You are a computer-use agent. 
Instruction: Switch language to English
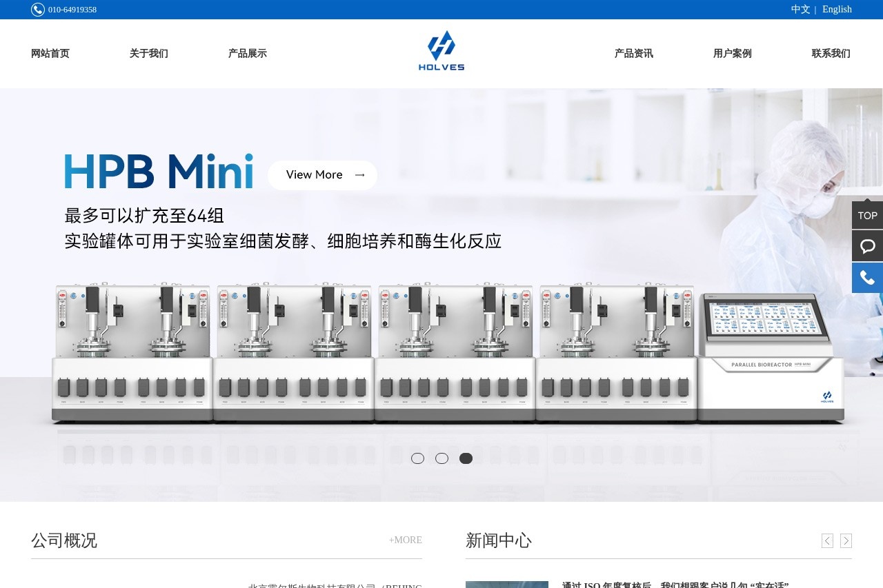pyautogui.click(x=837, y=10)
